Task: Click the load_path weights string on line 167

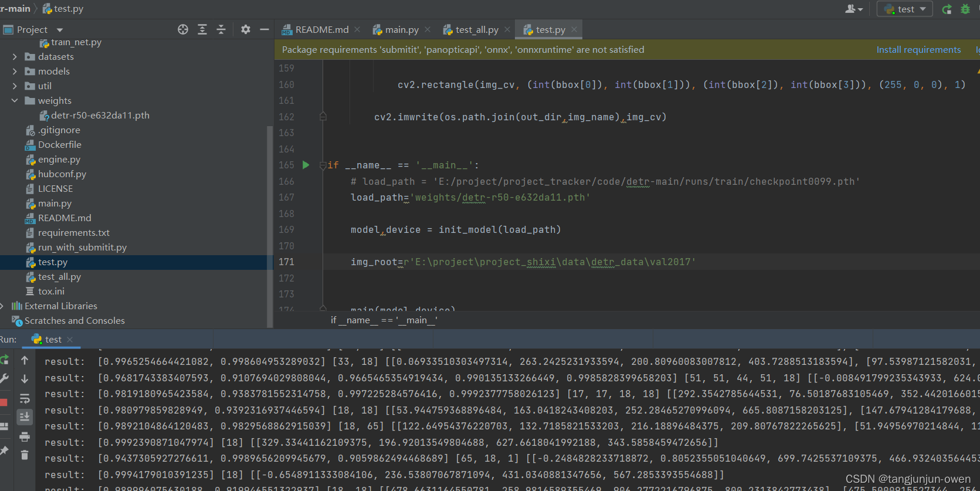Action: pos(500,198)
